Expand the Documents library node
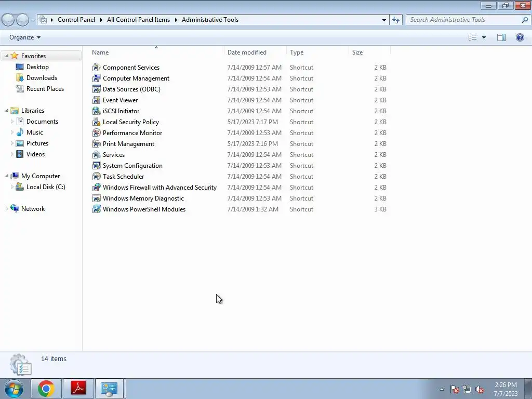This screenshot has width=532, height=399. click(x=12, y=121)
